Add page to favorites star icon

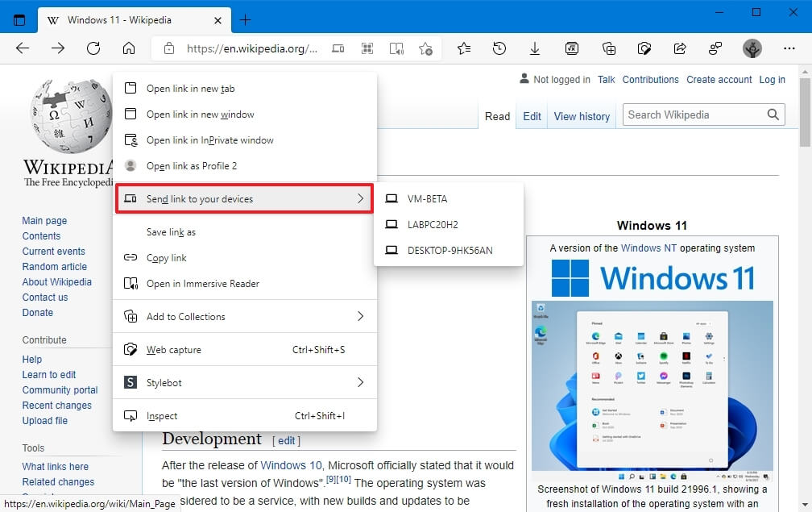425,48
